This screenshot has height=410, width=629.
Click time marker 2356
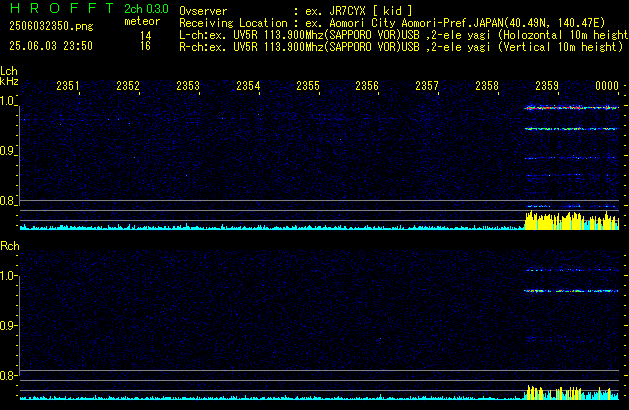(x=367, y=86)
